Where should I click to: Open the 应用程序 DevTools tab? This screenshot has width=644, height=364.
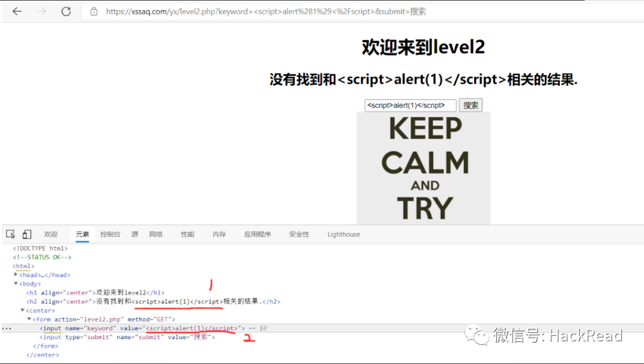coord(258,234)
